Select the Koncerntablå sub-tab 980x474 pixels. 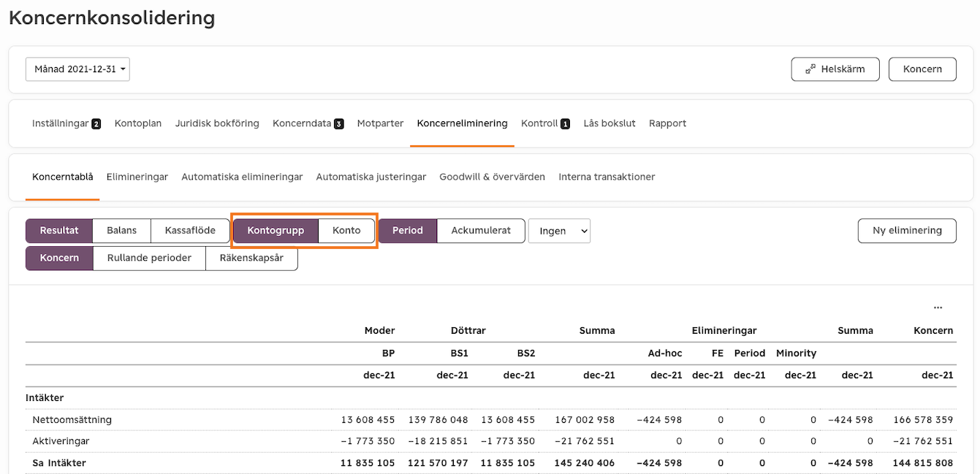pos(63,177)
